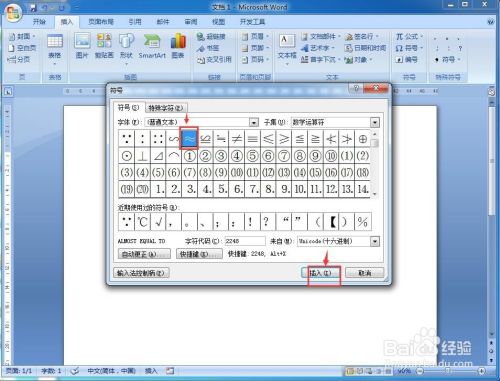This screenshot has height=381, width=500.
Task: Click the Number (编号) icon
Action: tap(407, 59)
